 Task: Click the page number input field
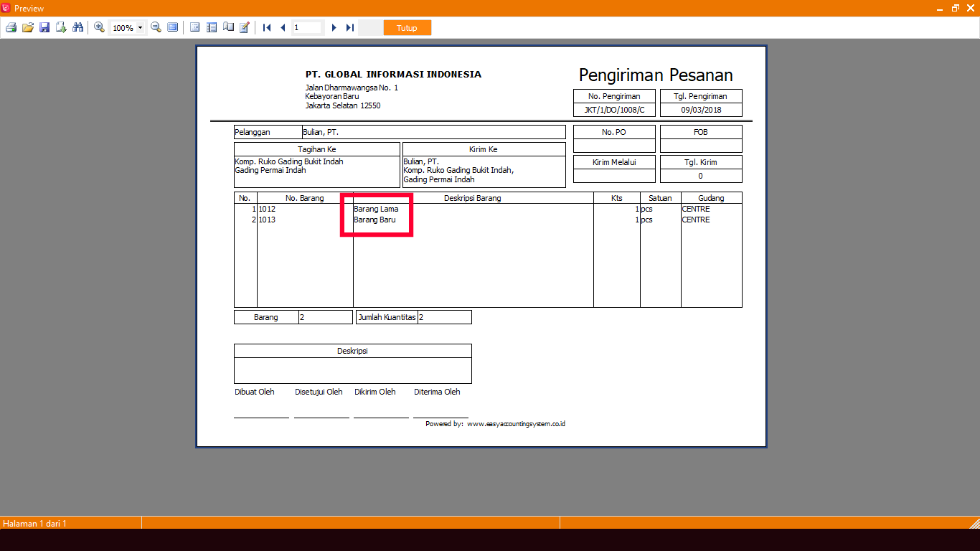pos(308,28)
